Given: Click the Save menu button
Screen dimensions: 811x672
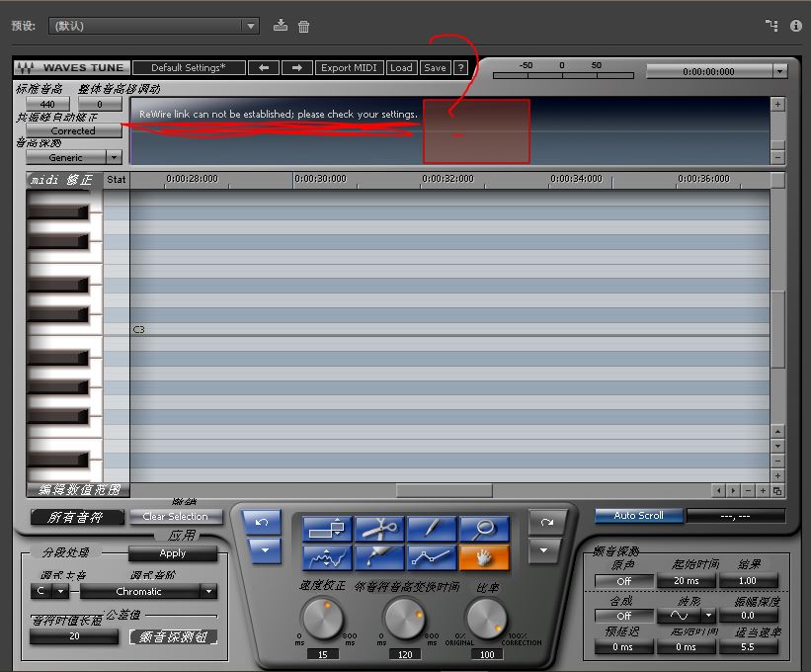Looking at the screenshot, I should point(435,68).
